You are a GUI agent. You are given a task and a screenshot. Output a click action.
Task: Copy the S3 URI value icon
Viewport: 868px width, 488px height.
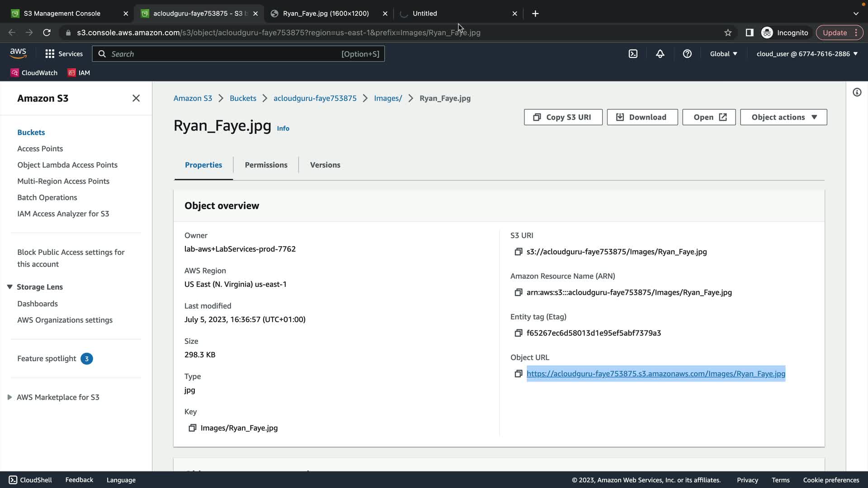518,252
